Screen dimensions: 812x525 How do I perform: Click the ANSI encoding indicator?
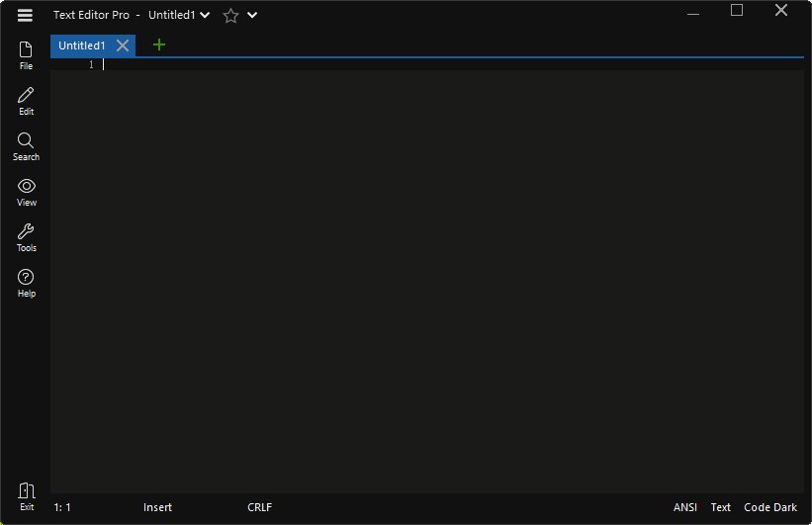(685, 507)
